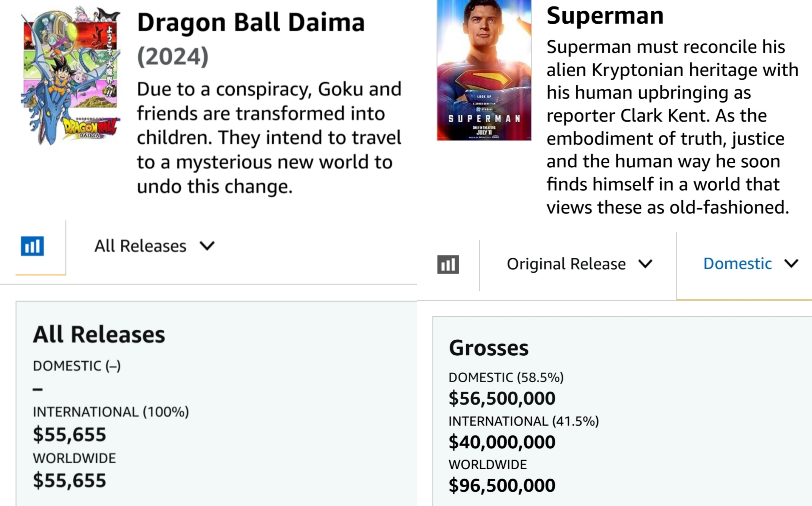Click the Superman title heading
812x506 pixels.
(605, 15)
